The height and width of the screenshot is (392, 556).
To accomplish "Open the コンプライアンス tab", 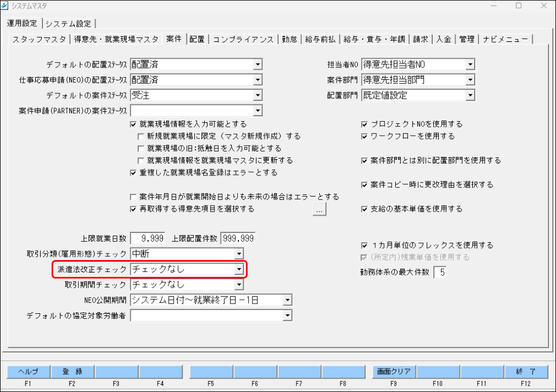I will click(243, 39).
